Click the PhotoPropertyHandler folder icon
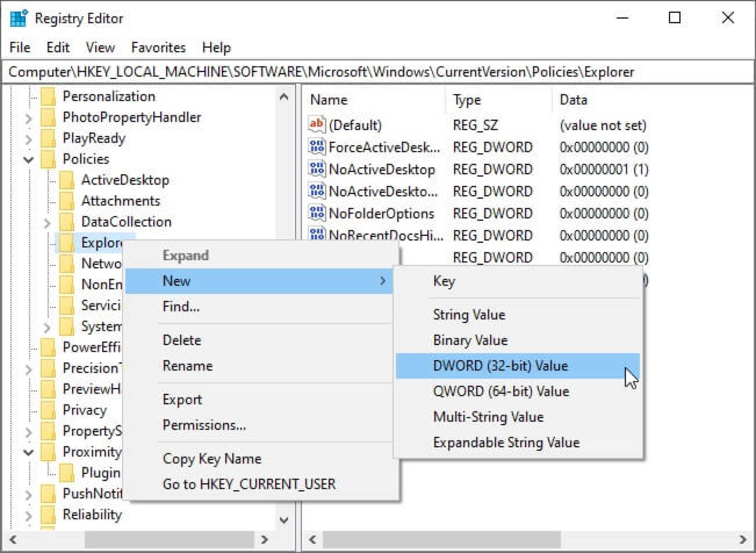 48,117
